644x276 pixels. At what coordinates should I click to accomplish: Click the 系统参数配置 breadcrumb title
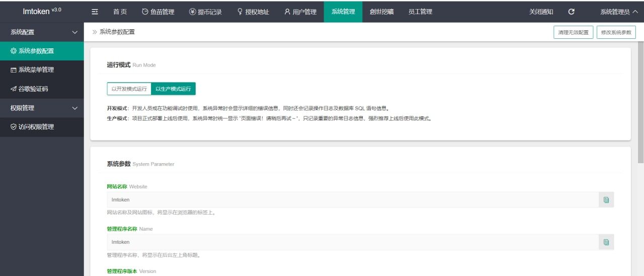coord(117,32)
